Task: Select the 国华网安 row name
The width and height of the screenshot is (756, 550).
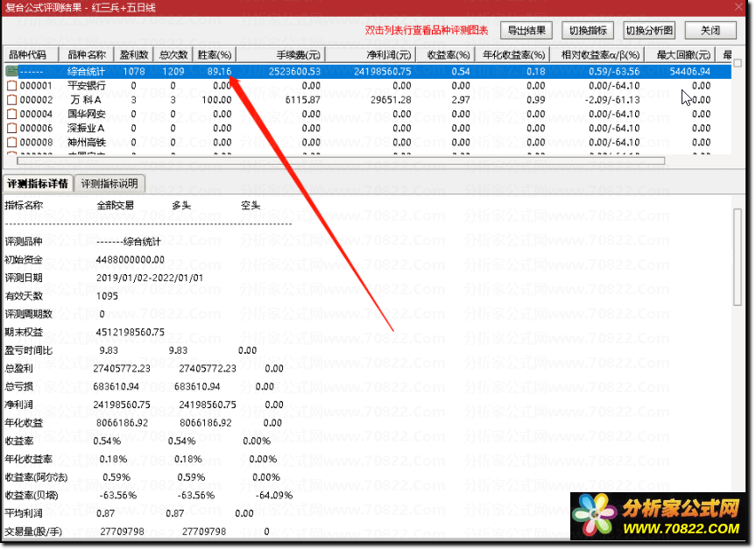Action: coord(87,114)
